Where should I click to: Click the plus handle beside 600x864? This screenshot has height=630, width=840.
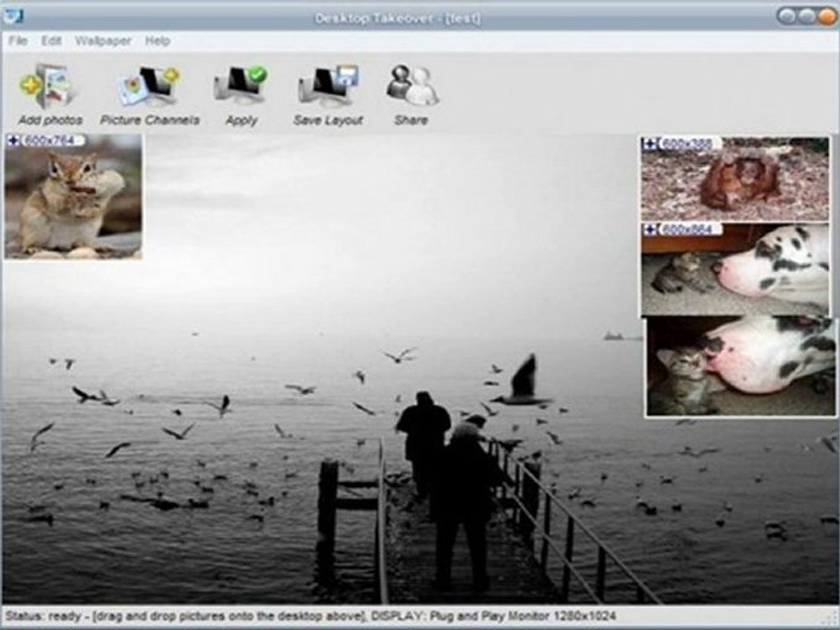click(650, 229)
